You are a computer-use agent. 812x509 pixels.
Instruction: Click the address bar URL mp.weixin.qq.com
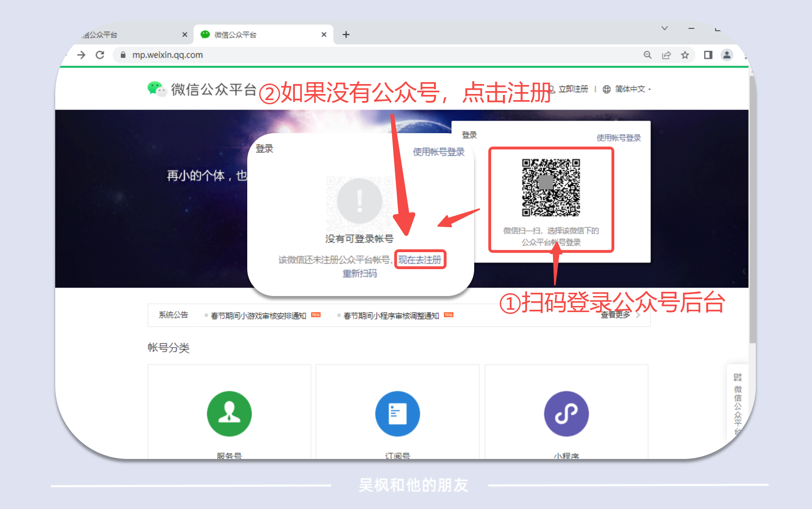(x=167, y=55)
